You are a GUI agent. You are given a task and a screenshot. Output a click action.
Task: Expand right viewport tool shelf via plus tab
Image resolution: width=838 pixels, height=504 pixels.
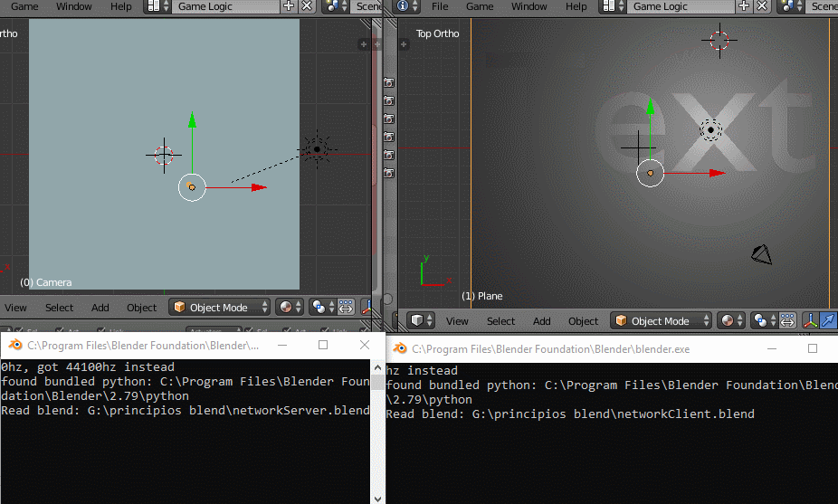(x=404, y=44)
